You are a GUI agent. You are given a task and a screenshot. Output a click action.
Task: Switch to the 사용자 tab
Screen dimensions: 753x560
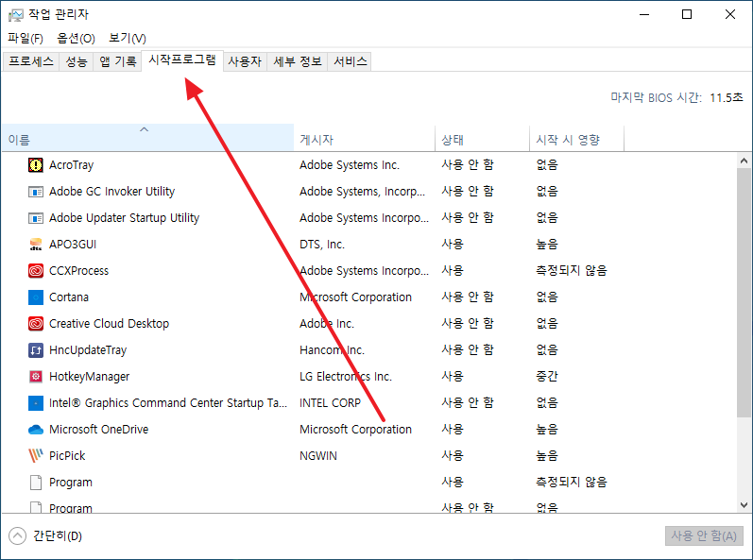(x=245, y=61)
